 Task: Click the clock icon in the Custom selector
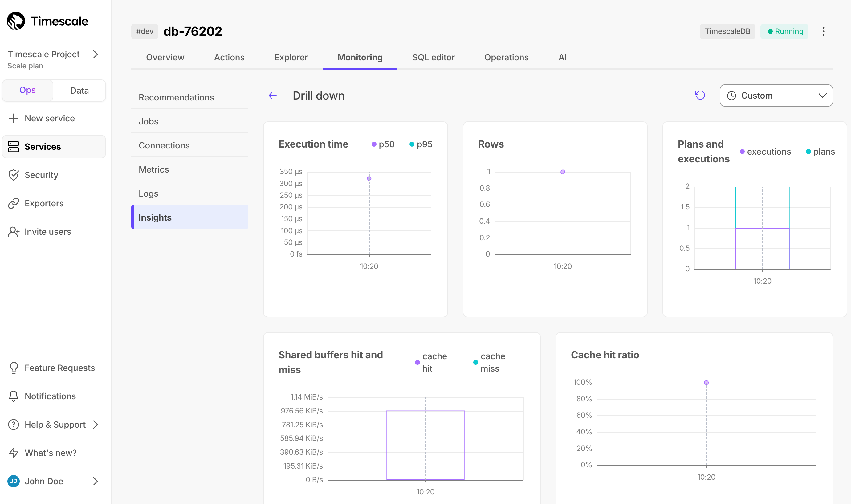coord(731,96)
